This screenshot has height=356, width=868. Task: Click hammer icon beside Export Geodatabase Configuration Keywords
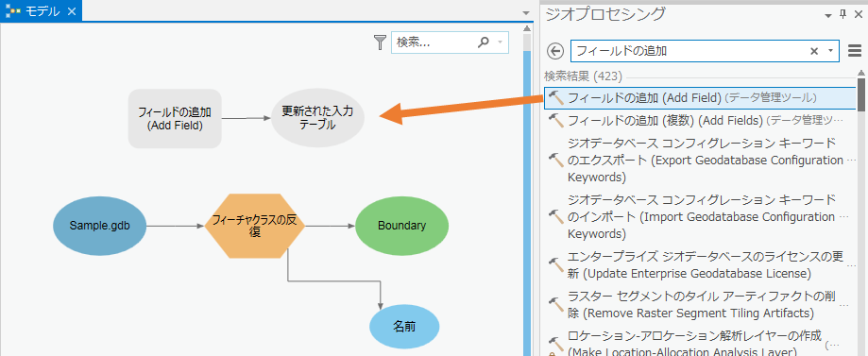555,161
